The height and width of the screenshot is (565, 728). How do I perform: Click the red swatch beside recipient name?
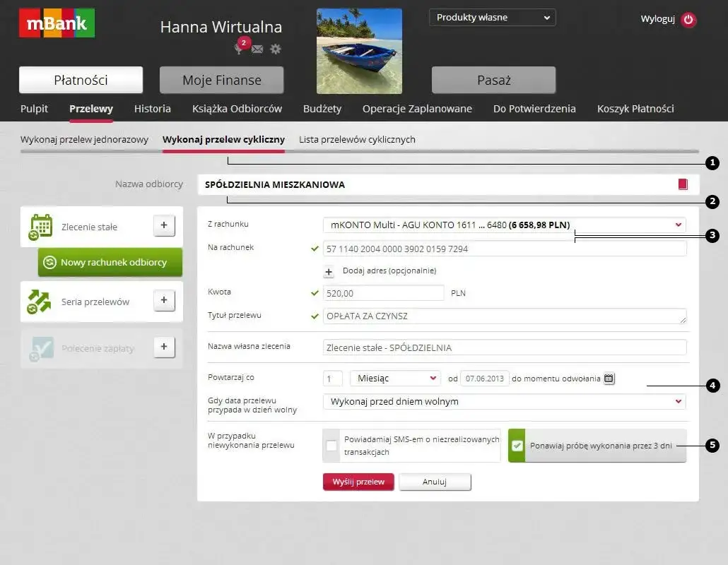[x=681, y=184]
